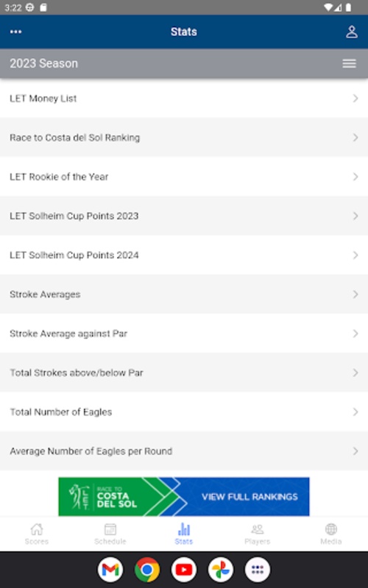Open the user profile icon
The image size is (368, 588).
tap(352, 32)
